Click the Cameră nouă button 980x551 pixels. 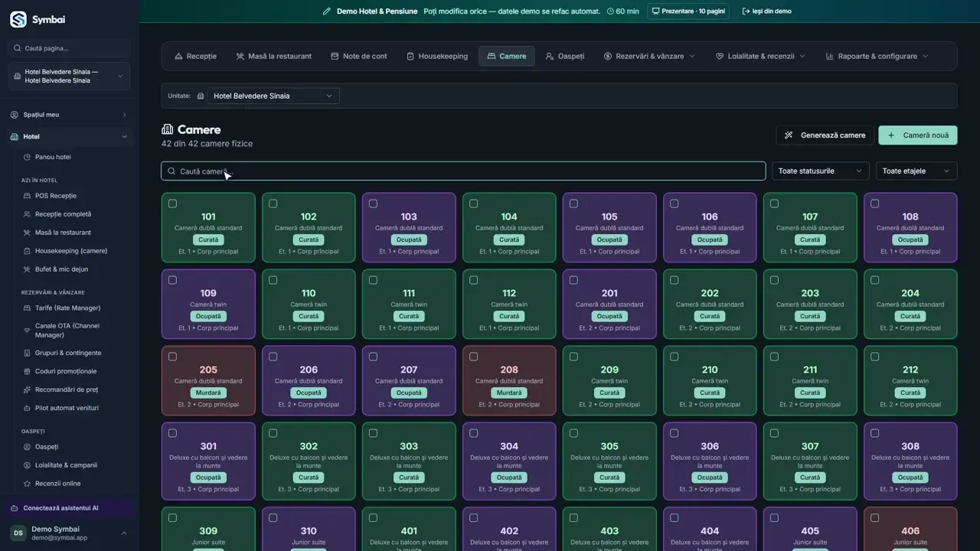(x=918, y=135)
